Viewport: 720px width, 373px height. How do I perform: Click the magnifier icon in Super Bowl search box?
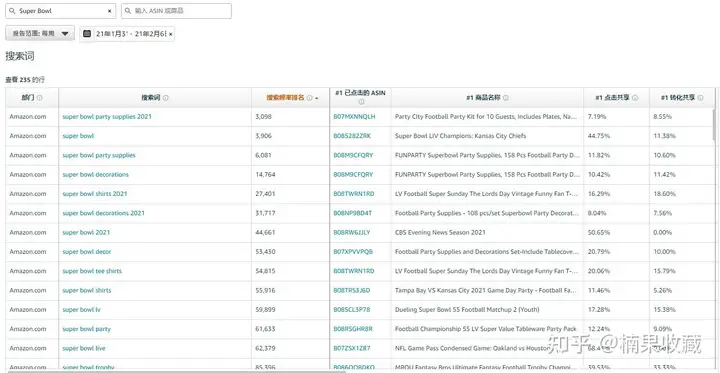pos(12,11)
